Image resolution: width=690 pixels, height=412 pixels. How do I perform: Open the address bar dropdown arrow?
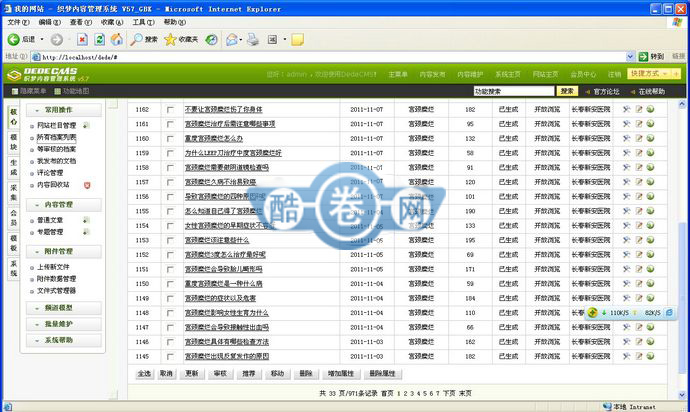(x=630, y=56)
